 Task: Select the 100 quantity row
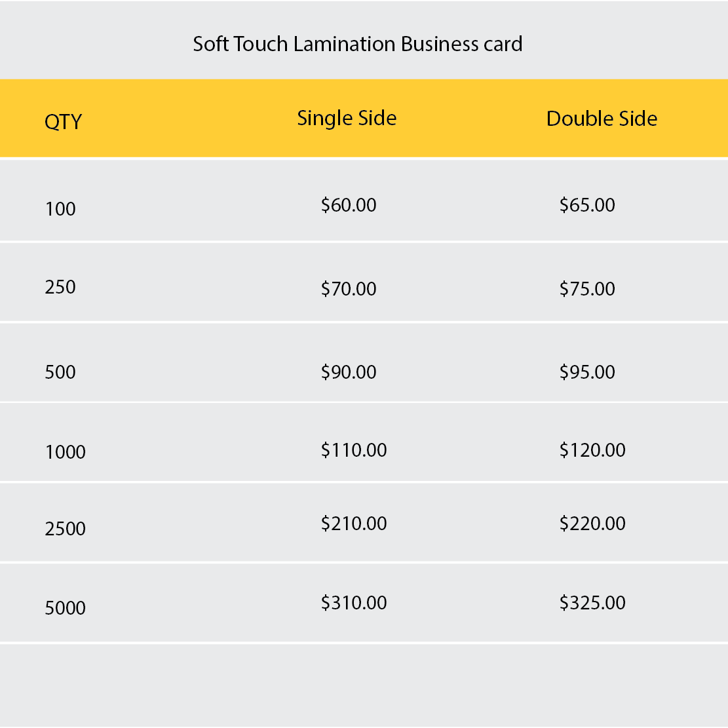[60, 209]
